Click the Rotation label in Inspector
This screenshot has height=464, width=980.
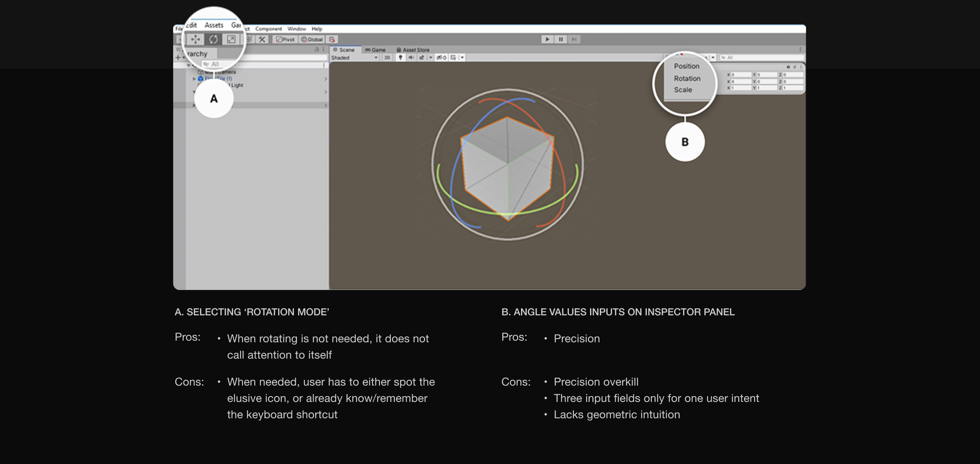(687, 79)
